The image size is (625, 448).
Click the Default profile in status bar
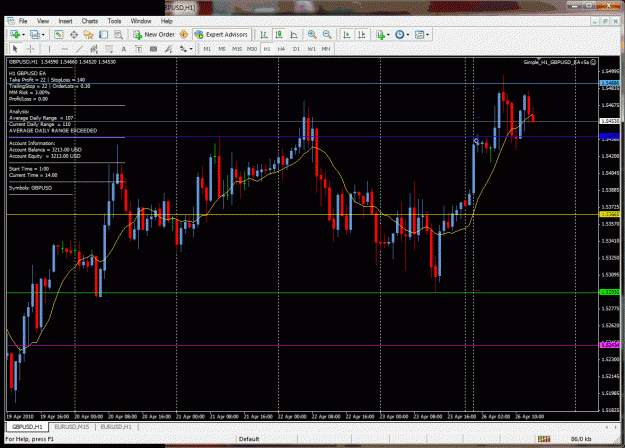[x=249, y=439]
